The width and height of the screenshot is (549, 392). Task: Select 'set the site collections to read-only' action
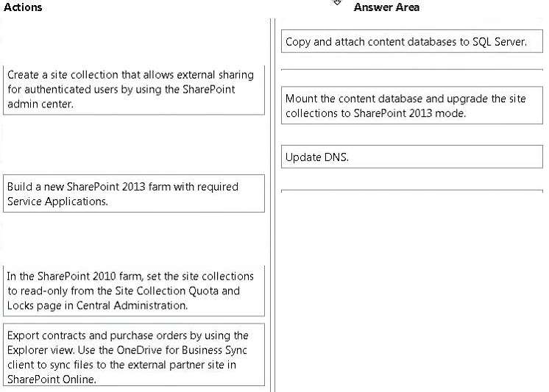pyautogui.click(x=134, y=291)
